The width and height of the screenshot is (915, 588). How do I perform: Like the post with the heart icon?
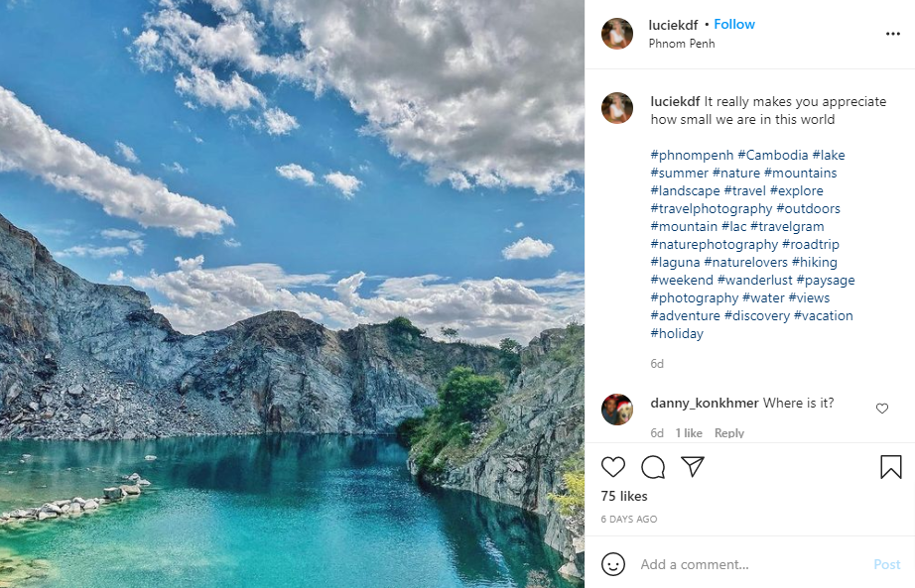click(613, 467)
